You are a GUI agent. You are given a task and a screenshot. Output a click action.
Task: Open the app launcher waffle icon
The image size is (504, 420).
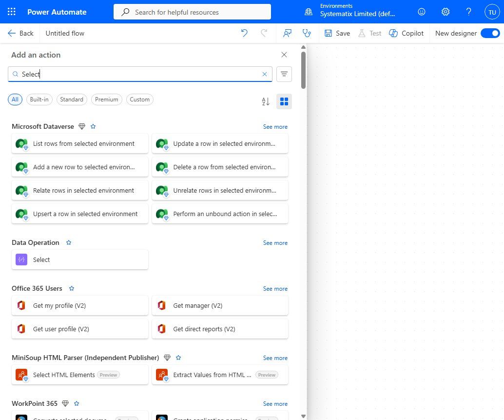point(12,12)
